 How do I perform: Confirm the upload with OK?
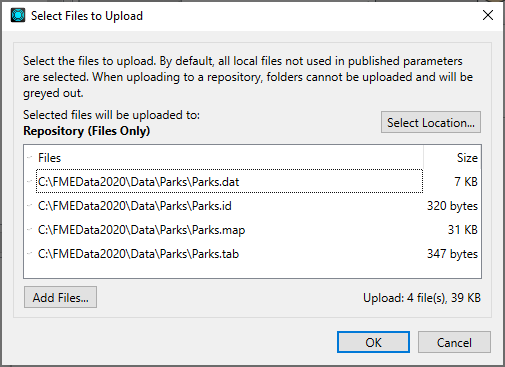pos(373,342)
